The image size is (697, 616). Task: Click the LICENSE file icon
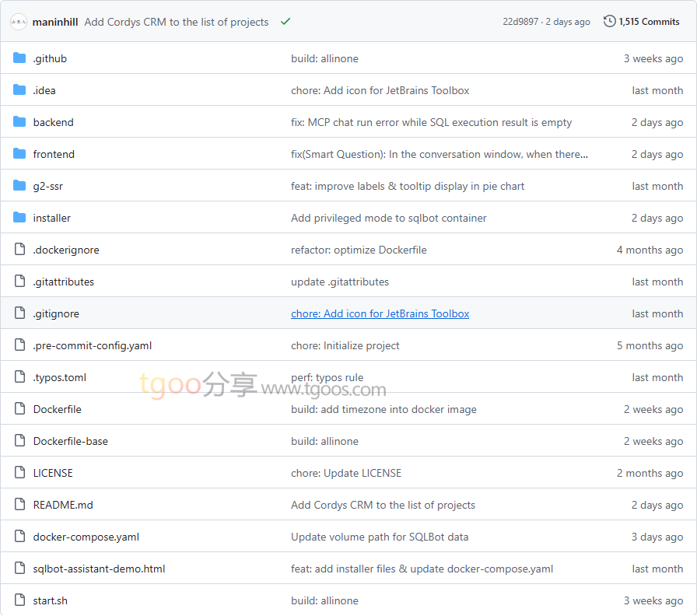pos(19,473)
